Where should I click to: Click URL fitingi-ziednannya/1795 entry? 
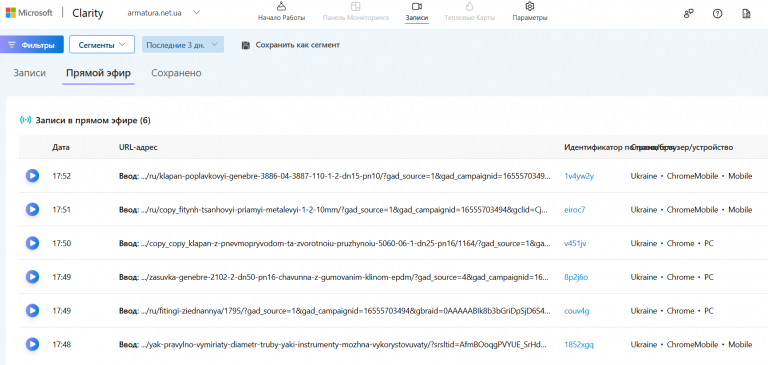pyautogui.click(x=335, y=311)
